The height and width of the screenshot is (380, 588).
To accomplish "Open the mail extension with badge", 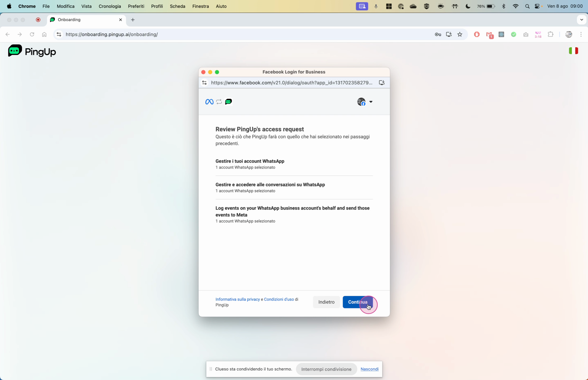I will point(489,35).
